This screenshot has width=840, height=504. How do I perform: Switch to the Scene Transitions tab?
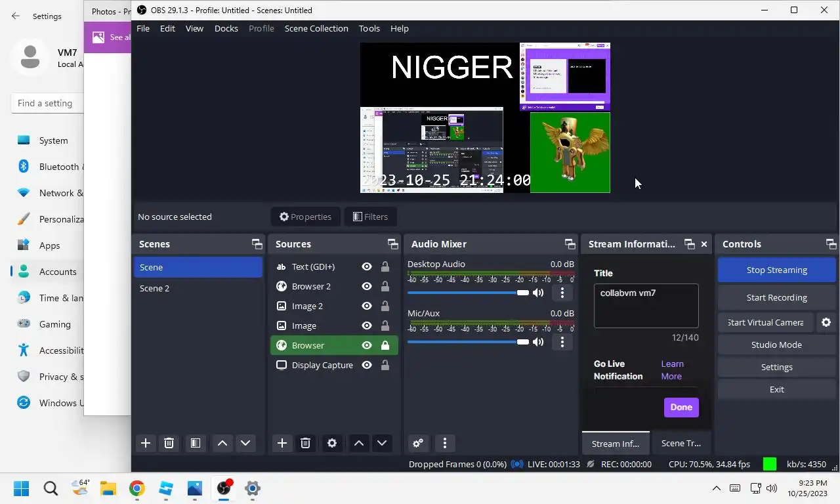(x=681, y=443)
